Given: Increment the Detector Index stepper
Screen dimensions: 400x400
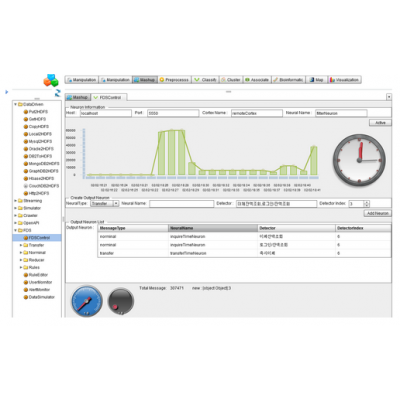Looking at the screenshot, I should pyautogui.click(x=367, y=202).
